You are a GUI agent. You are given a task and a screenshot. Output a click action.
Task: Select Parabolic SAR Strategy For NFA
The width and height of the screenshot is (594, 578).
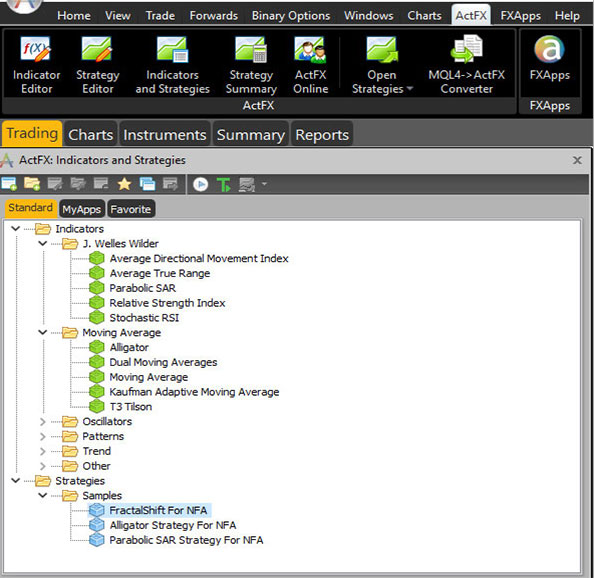186,540
